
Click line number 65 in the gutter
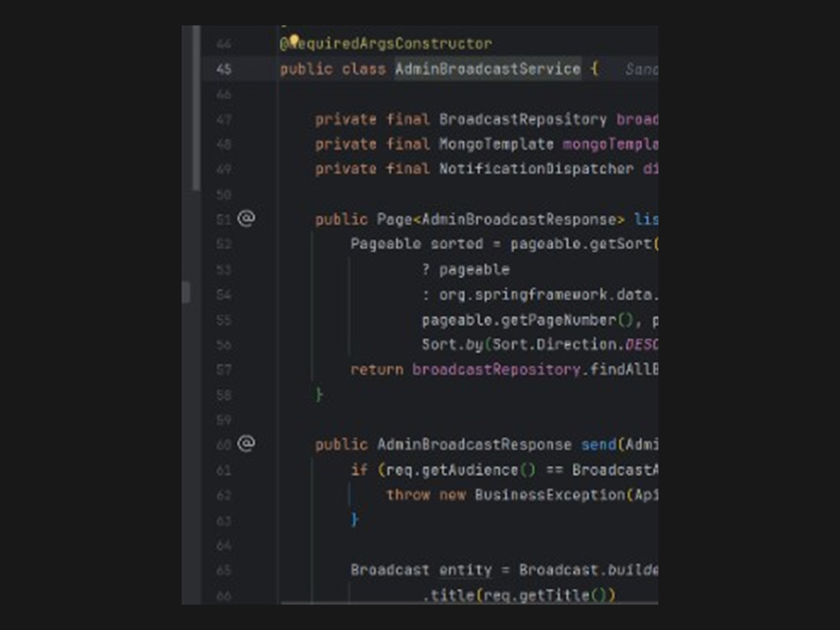pos(224,570)
